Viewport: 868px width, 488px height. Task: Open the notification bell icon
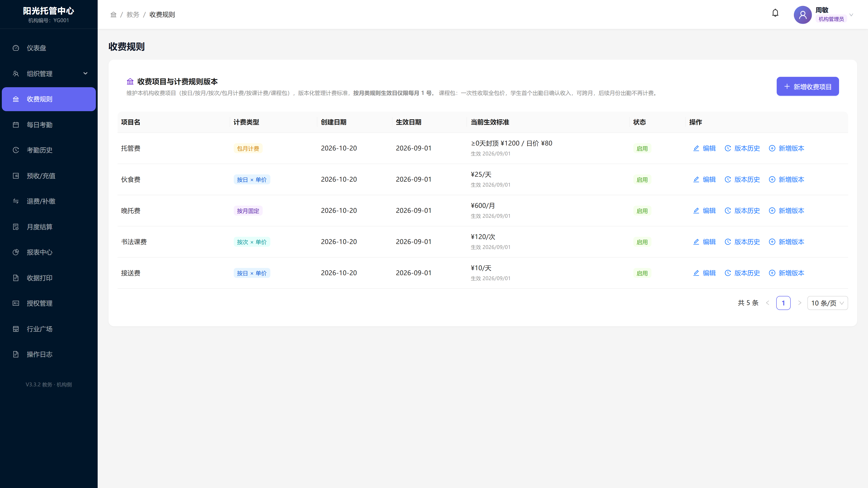click(775, 13)
